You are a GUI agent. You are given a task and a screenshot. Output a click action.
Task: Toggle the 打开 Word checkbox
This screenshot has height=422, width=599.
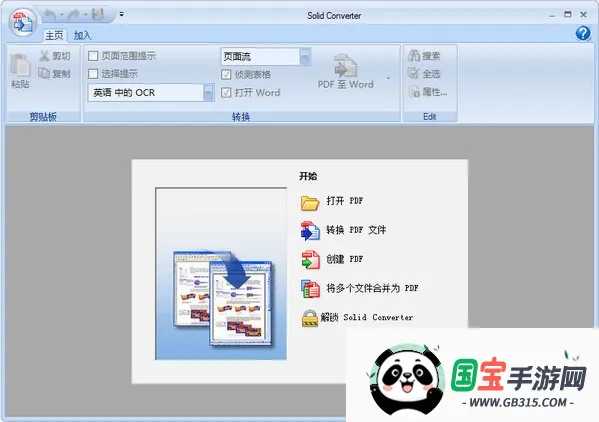(x=226, y=92)
